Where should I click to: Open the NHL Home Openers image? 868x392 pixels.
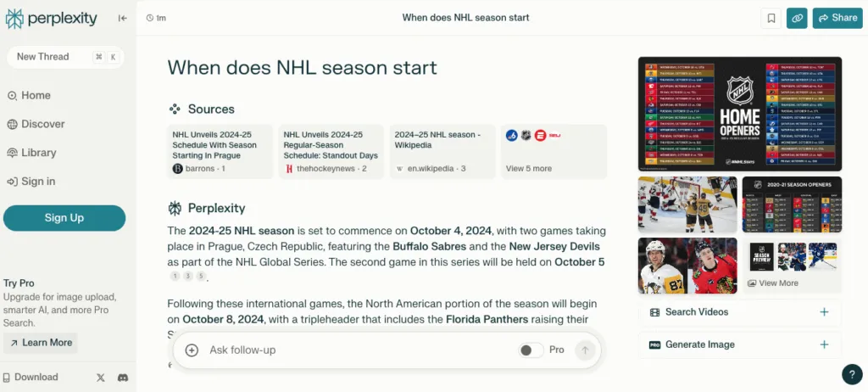click(739, 114)
